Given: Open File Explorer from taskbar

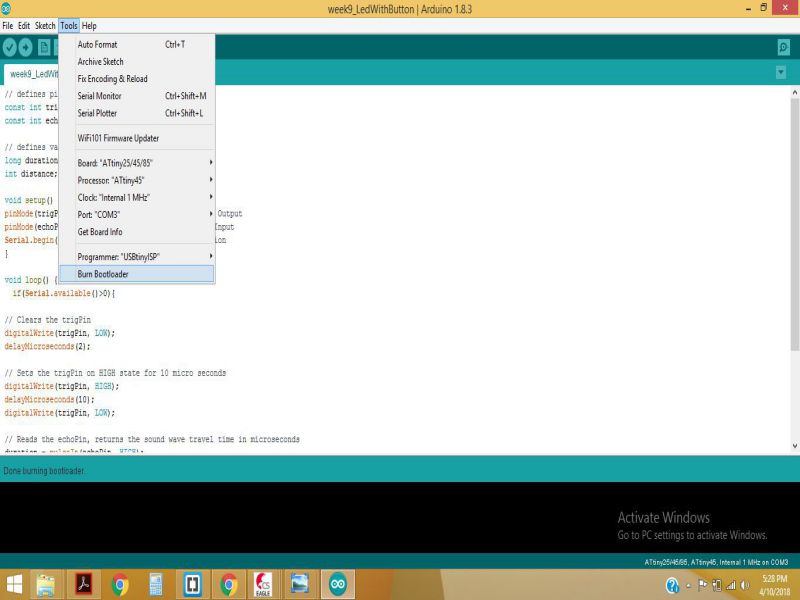Looking at the screenshot, I should 46,585.
